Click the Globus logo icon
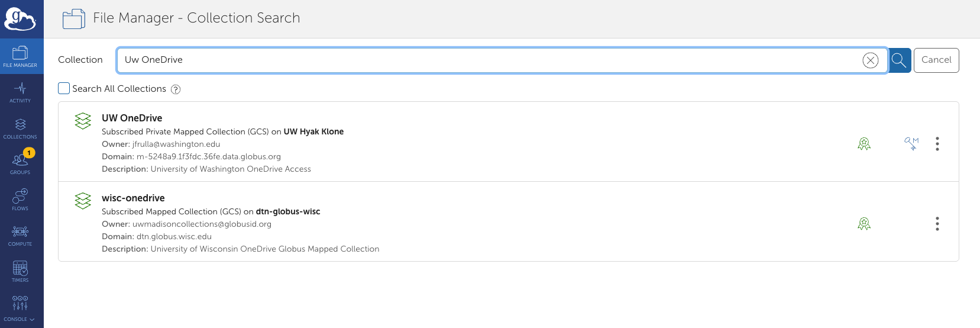Viewport: 980px width, 328px height. click(x=20, y=18)
